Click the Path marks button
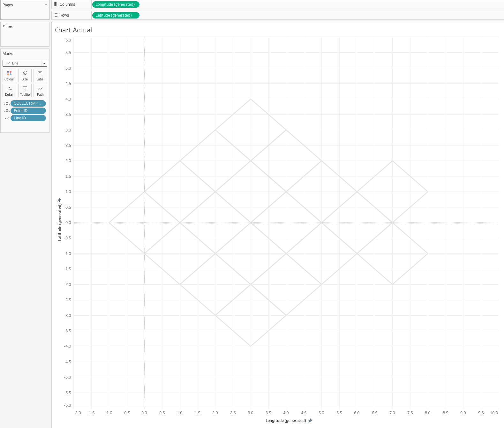 pos(40,91)
